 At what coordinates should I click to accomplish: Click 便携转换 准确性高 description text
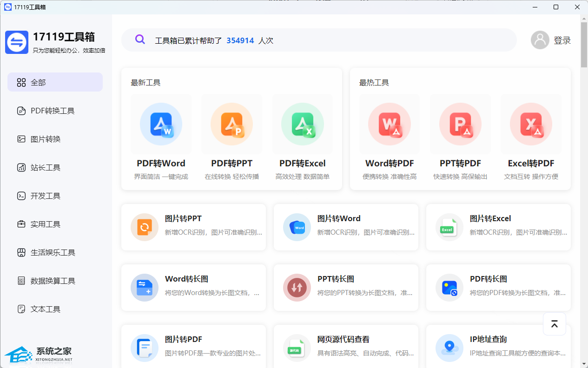point(390,177)
